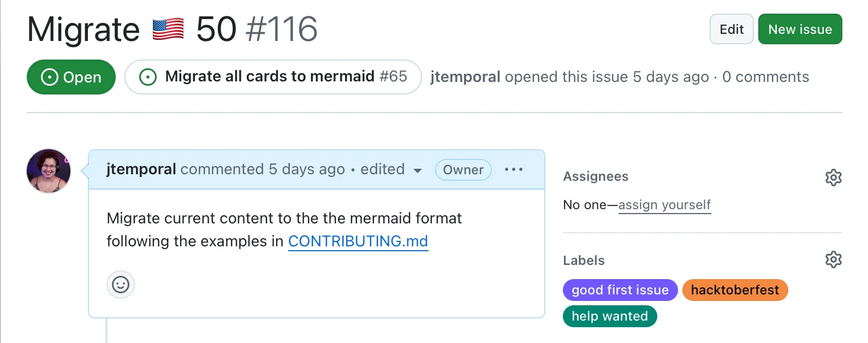The width and height of the screenshot is (868, 343).
Task: Open jtemporal's profile avatar
Action: click(x=48, y=170)
